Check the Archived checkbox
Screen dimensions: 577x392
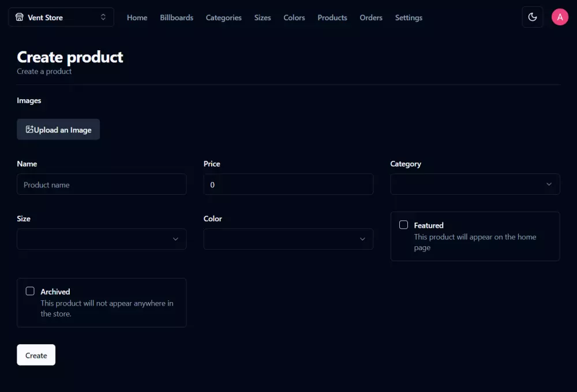click(x=30, y=291)
